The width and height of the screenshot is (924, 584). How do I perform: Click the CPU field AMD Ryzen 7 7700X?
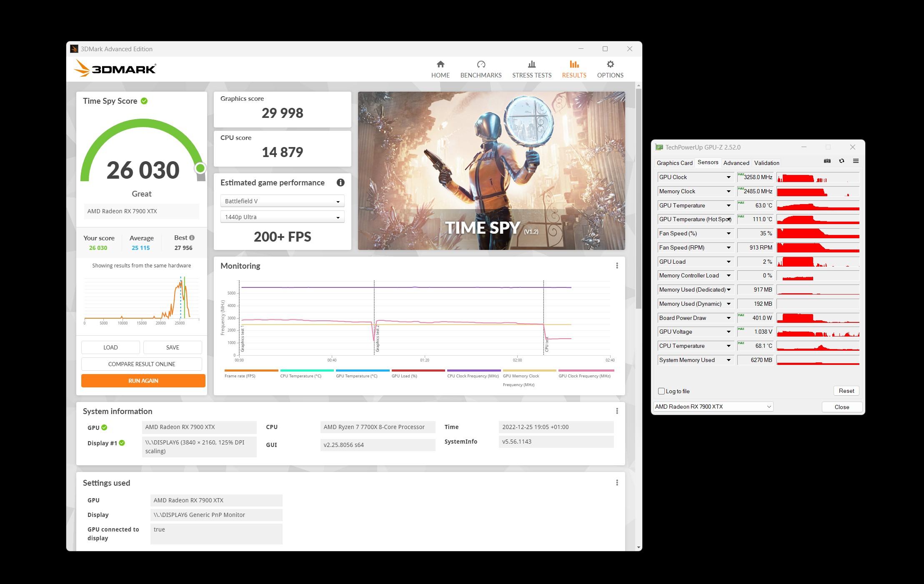[378, 427]
